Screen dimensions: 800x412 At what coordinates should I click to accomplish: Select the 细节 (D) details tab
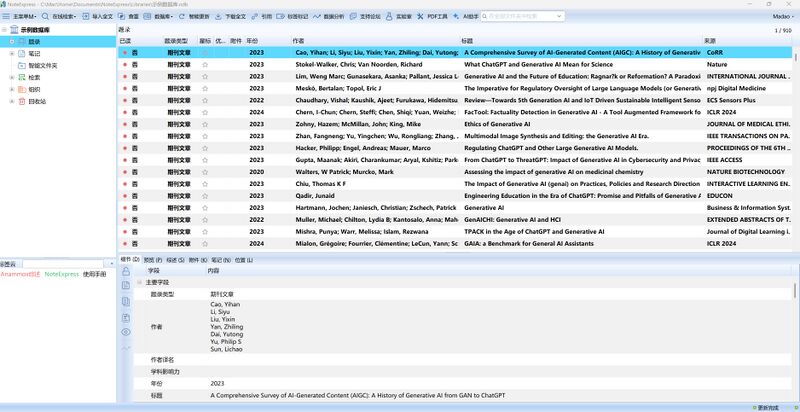tap(130, 260)
